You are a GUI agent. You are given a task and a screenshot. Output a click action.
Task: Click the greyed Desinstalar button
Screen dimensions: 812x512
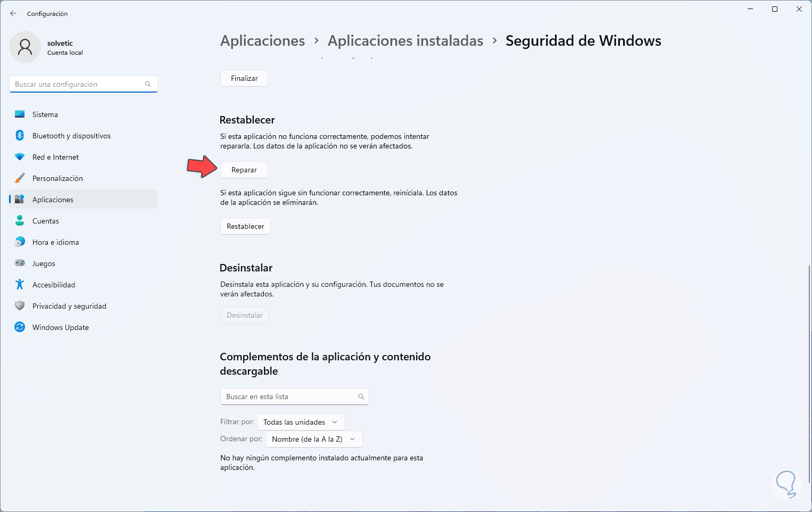tap(245, 315)
